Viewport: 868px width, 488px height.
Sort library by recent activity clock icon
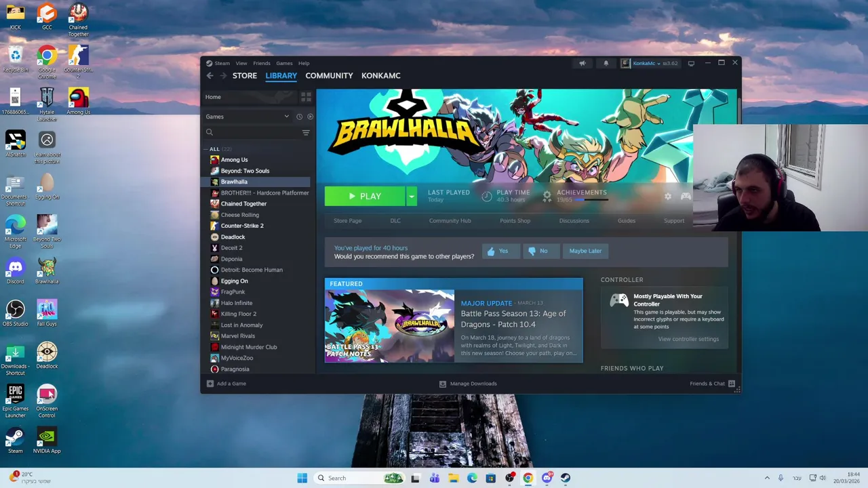(x=299, y=117)
